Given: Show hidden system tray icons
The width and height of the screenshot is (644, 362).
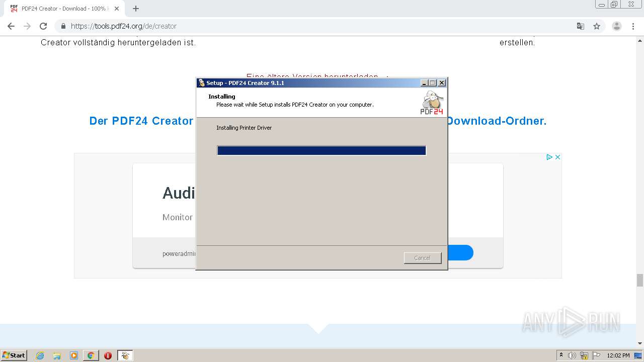Looking at the screenshot, I should 561,355.
